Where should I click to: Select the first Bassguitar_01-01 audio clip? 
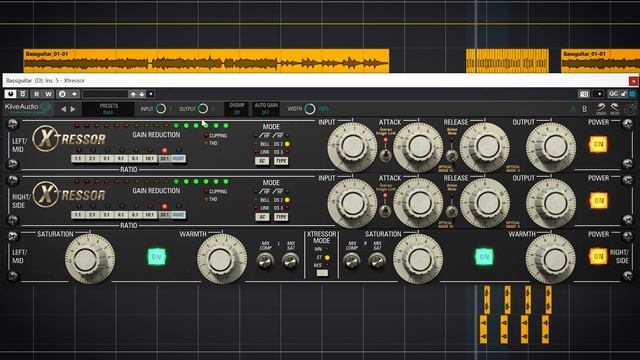click(x=206, y=61)
